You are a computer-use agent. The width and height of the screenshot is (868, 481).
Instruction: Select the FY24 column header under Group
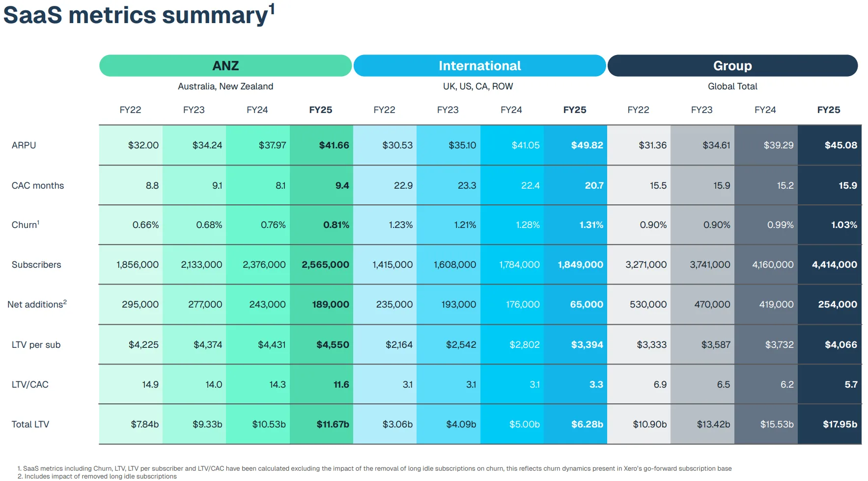[765, 110]
